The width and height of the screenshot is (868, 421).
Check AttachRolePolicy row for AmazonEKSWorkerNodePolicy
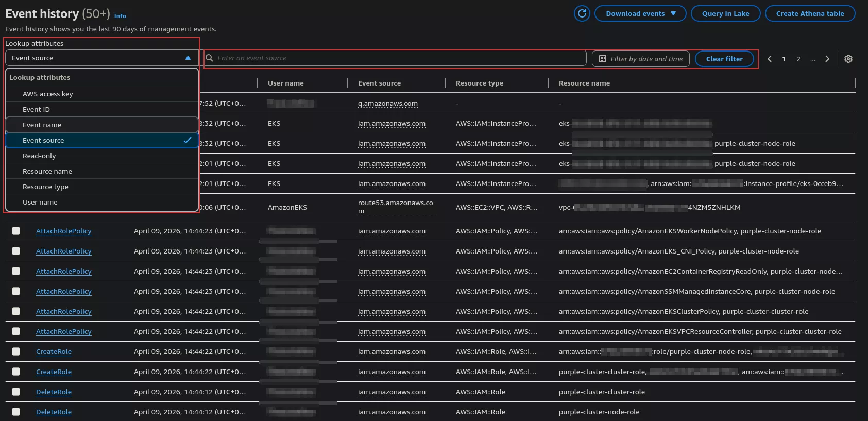pyautogui.click(x=16, y=231)
